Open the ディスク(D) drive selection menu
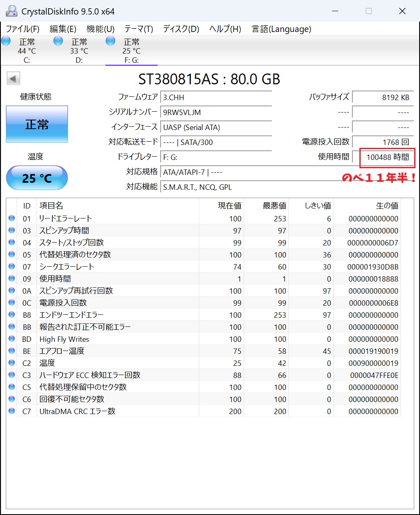Screen dimensions: 420x515 tap(181, 29)
